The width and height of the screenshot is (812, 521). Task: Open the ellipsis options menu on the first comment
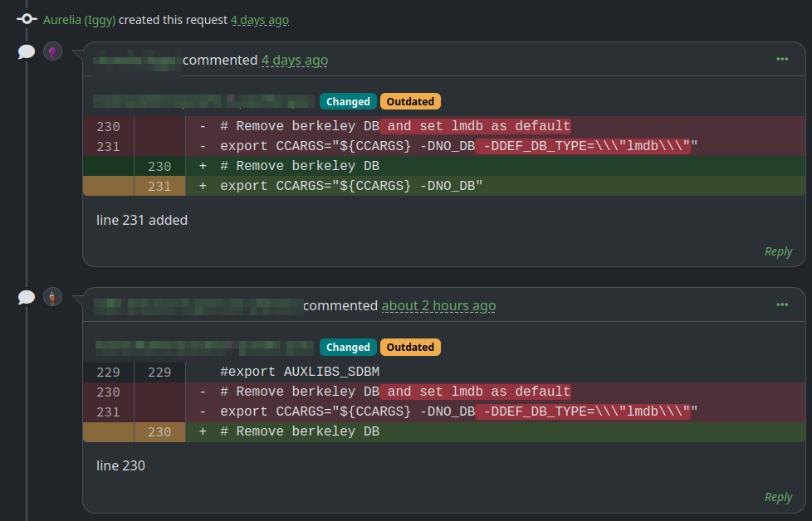click(x=781, y=59)
